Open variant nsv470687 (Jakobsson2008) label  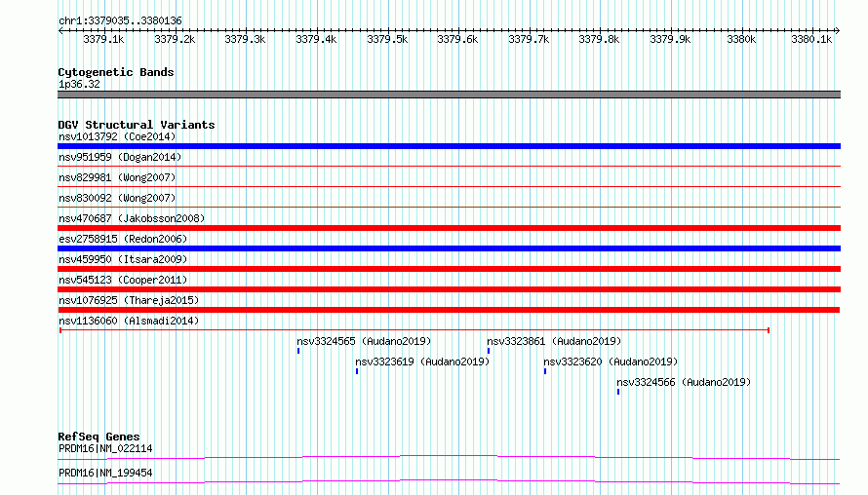(x=132, y=218)
